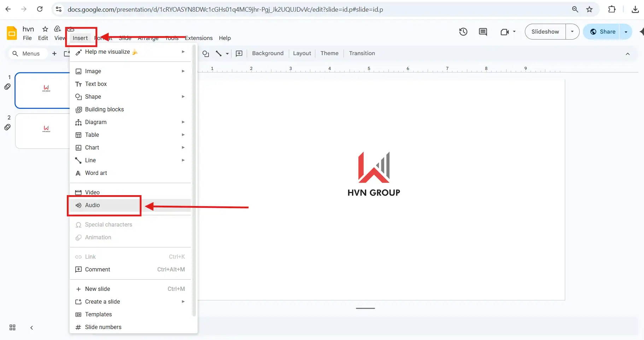644x340 pixels.
Task: Open line tool dropdown arrow
Action: [x=227, y=53]
